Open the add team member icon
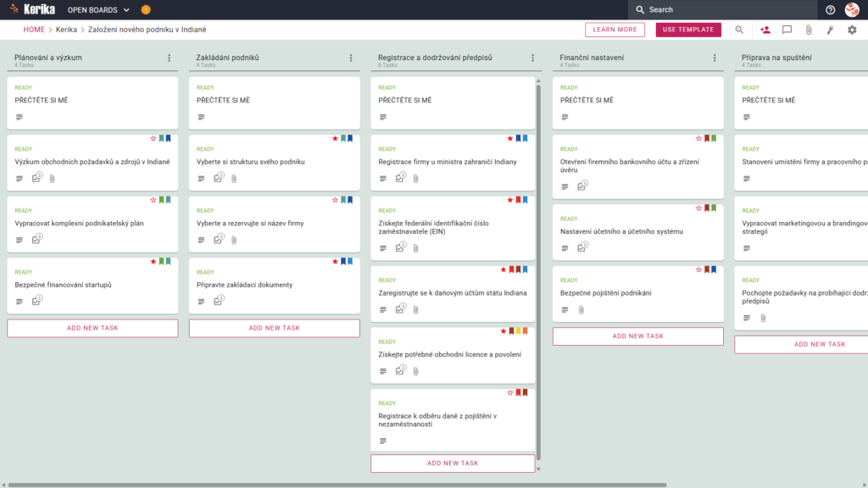This screenshot has width=868, height=488. pyautogui.click(x=765, y=30)
